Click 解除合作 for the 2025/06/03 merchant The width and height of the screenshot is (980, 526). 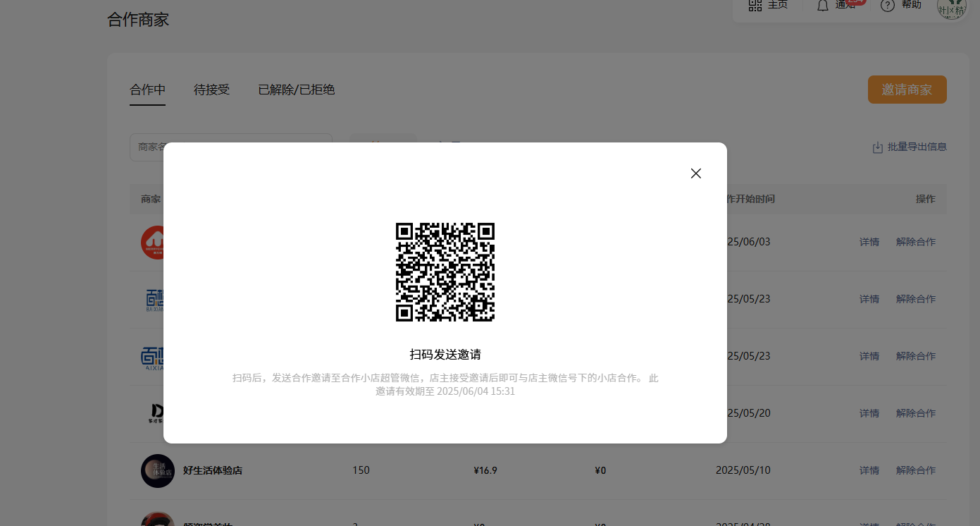[x=915, y=242]
